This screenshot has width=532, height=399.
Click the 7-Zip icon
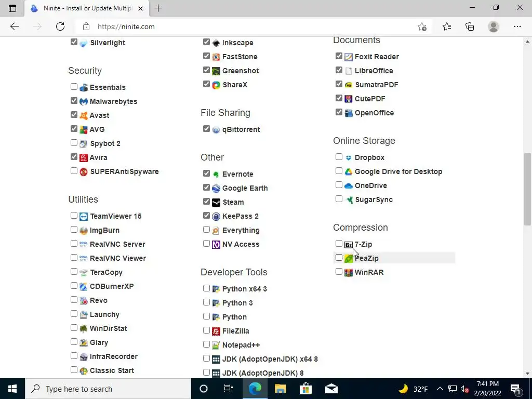(349, 245)
